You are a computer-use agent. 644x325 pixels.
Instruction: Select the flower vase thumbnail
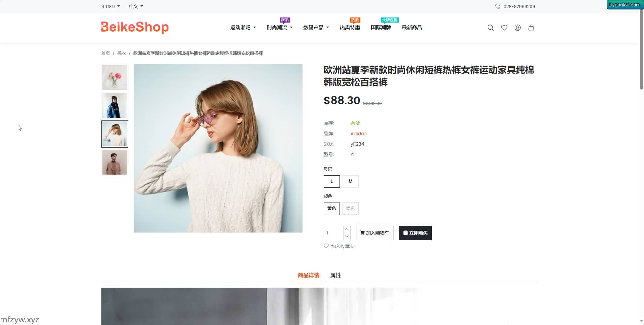tap(115, 77)
